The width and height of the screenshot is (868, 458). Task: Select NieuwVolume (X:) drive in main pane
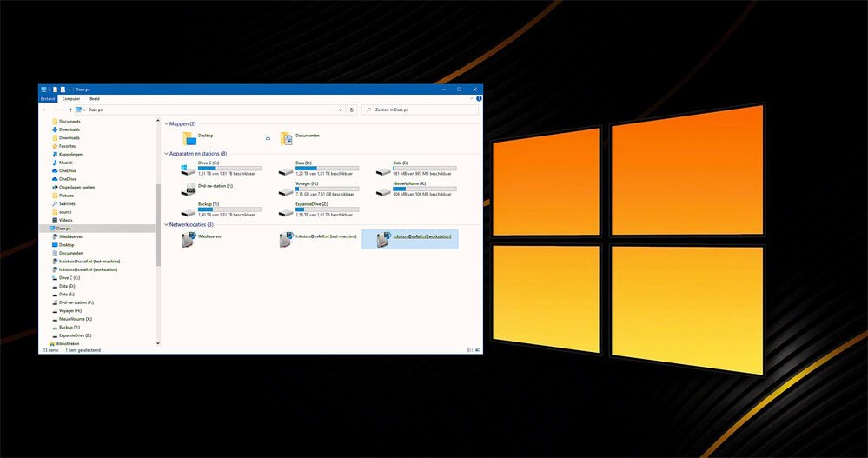click(416, 189)
